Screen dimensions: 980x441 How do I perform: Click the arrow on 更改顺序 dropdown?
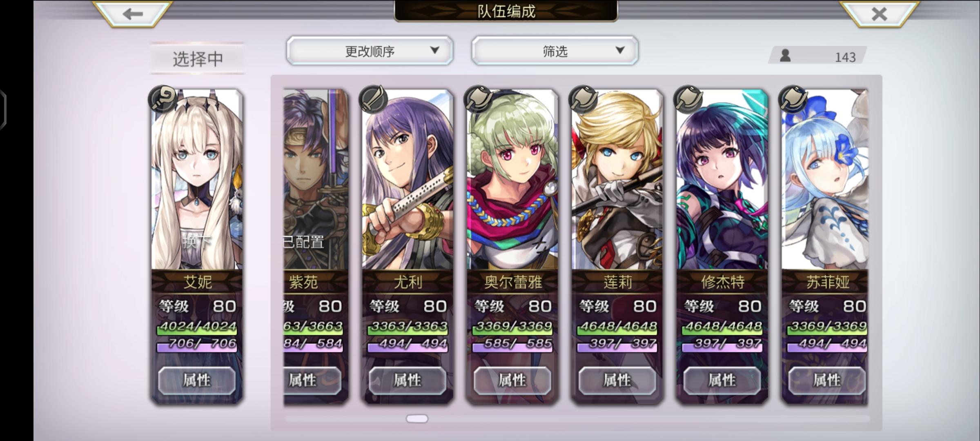[x=435, y=50]
